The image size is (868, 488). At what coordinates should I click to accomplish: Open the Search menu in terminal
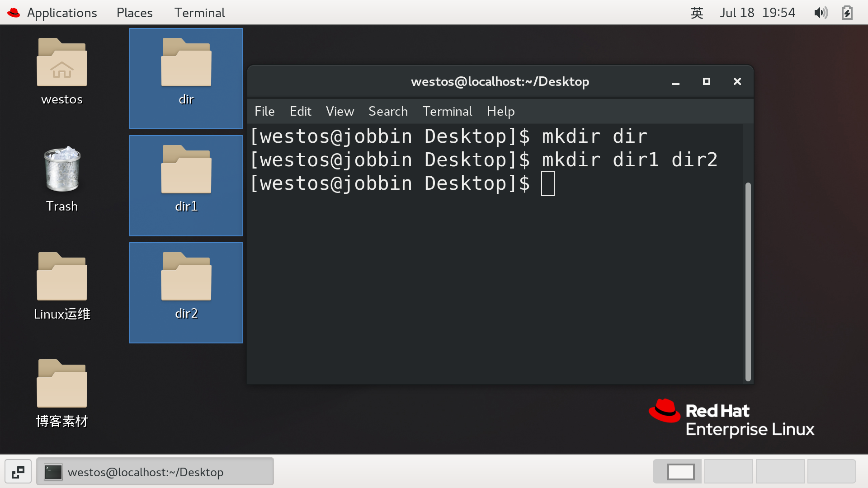pos(388,111)
